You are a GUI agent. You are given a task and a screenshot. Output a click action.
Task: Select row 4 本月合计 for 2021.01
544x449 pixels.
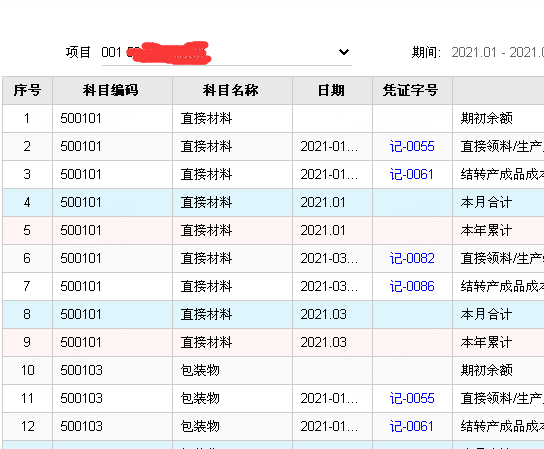click(273, 203)
